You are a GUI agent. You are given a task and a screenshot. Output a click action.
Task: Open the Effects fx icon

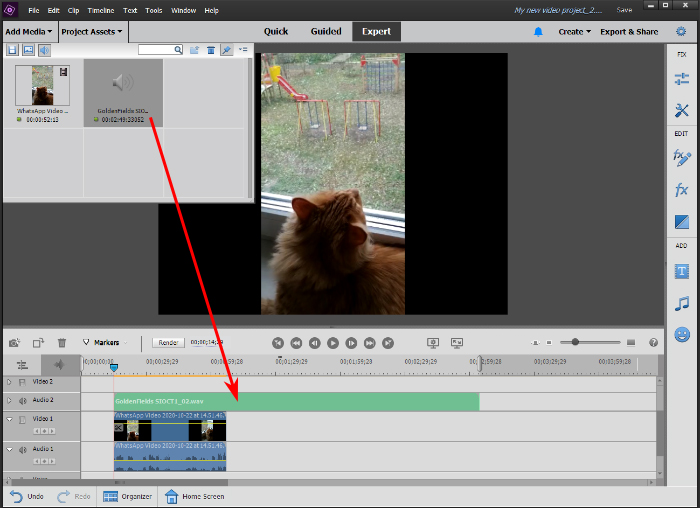click(682, 190)
